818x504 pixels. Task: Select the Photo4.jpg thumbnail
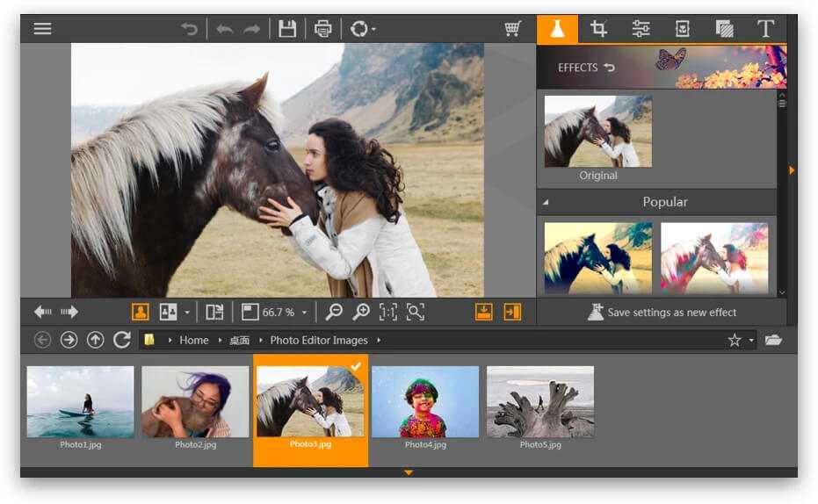[425, 402]
